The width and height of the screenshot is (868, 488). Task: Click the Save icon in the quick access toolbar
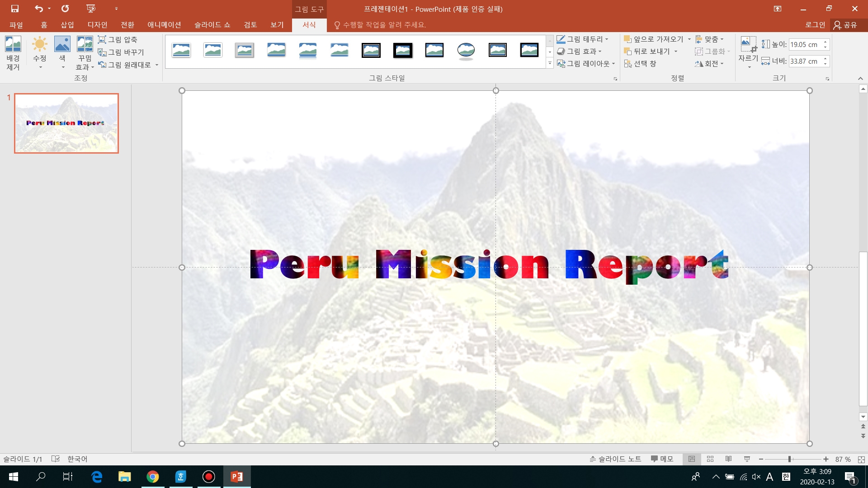[15, 9]
